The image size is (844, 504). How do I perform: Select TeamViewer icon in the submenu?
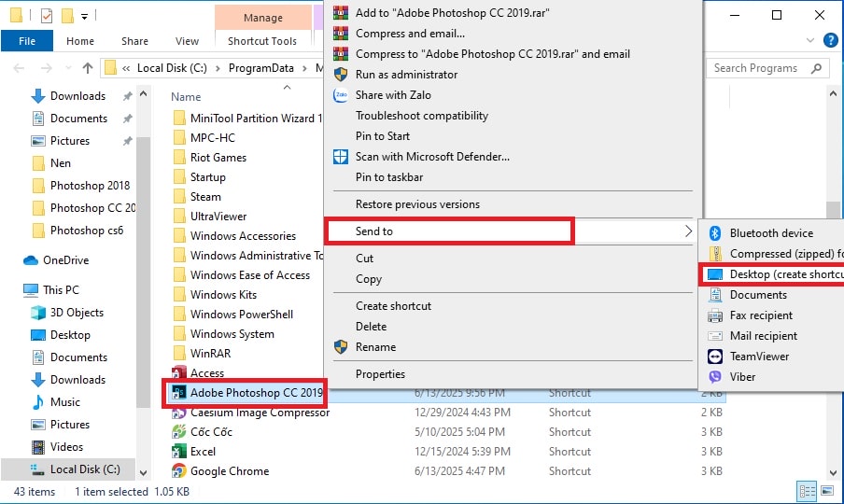click(x=715, y=357)
